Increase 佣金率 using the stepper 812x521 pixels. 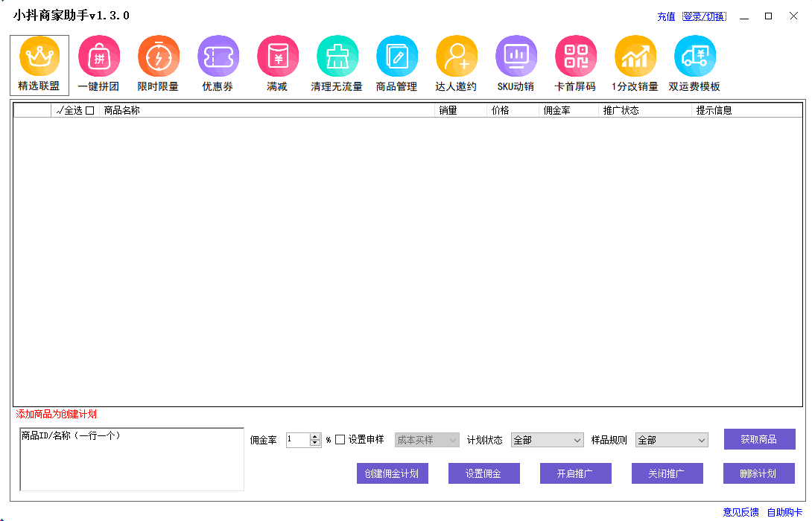click(x=314, y=436)
